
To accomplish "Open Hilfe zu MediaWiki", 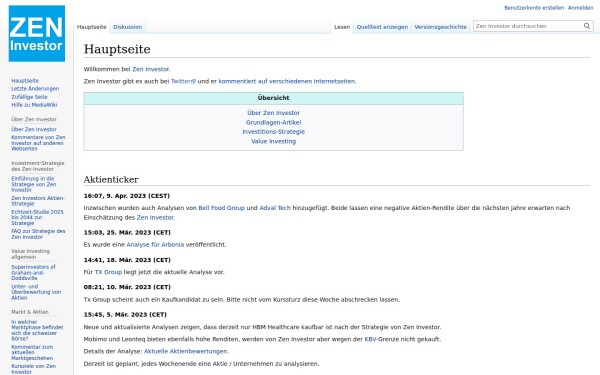I will (x=34, y=105).
